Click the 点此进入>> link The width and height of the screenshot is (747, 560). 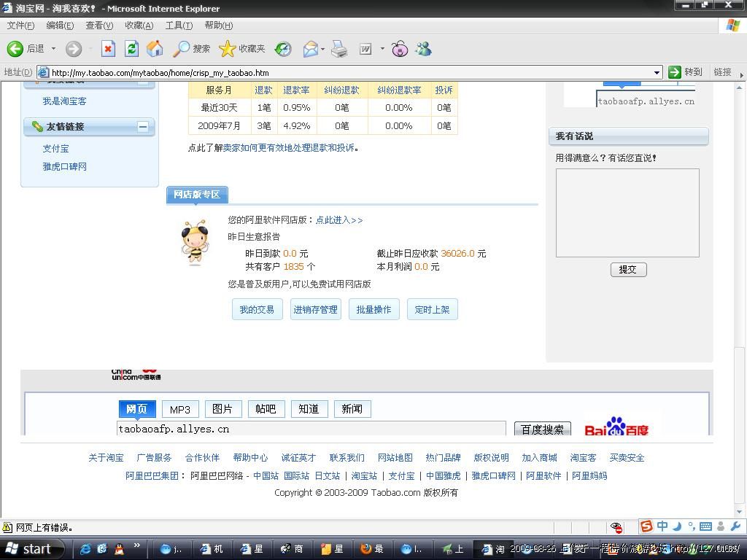click(338, 219)
